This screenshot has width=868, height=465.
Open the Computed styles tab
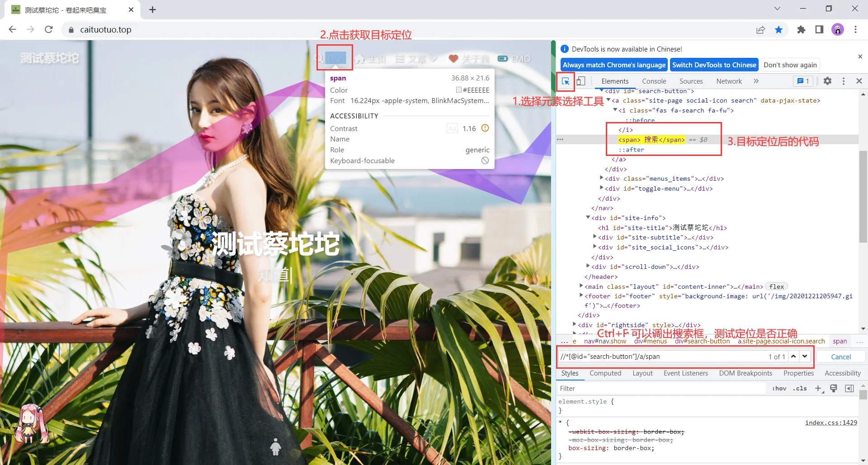point(605,373)
